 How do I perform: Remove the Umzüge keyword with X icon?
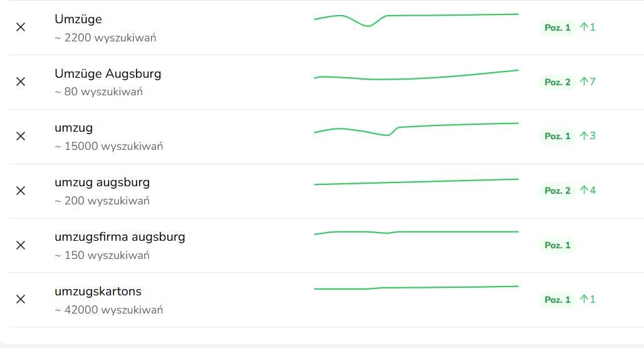21,27
